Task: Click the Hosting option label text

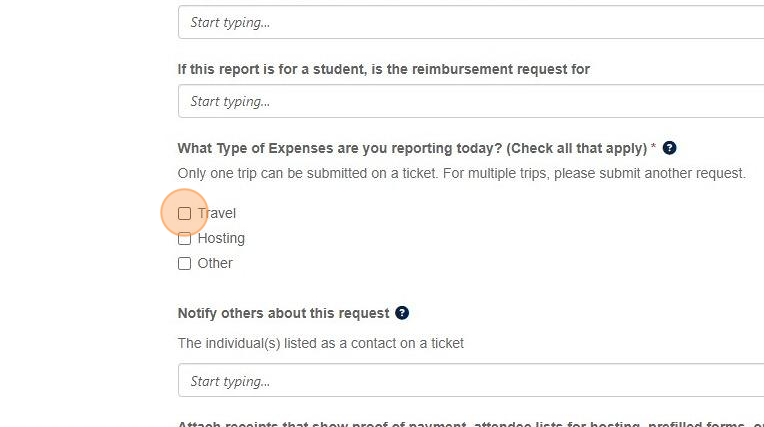Action: pos(221,238)
